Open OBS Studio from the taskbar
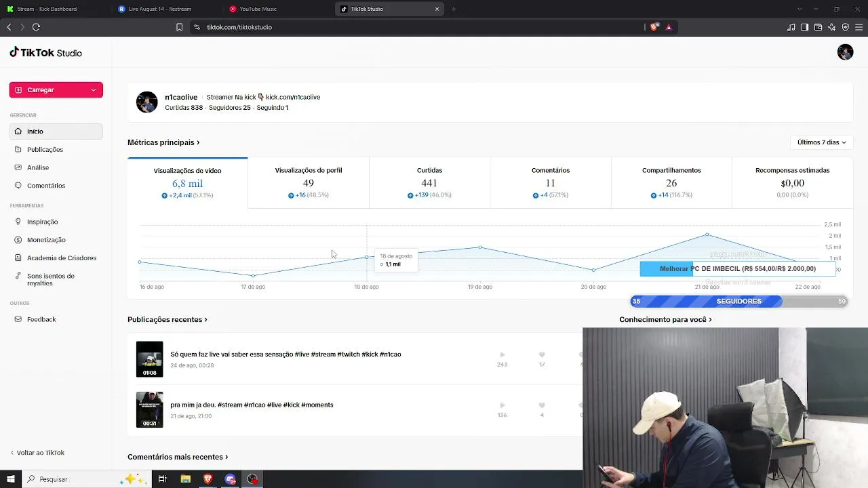868x488 pixels. pos(253,479)
